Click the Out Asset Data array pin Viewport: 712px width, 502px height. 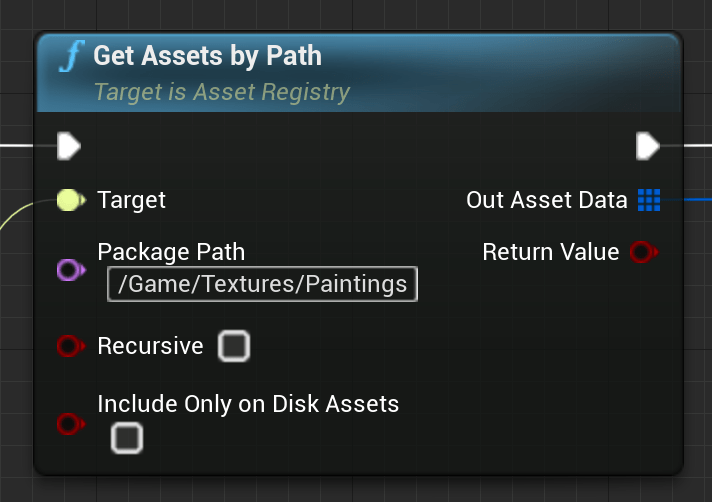(649, 200)
